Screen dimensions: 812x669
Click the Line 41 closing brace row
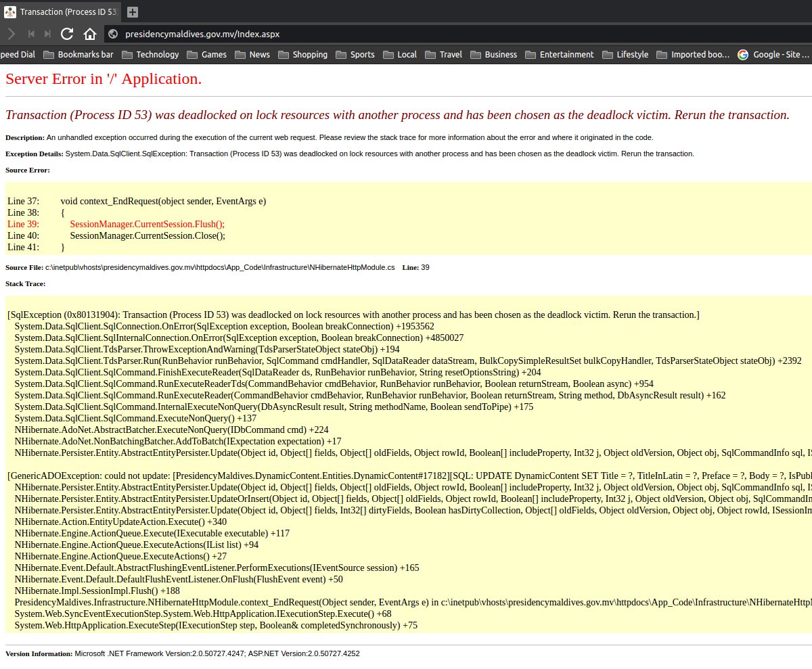coord(36,247)
